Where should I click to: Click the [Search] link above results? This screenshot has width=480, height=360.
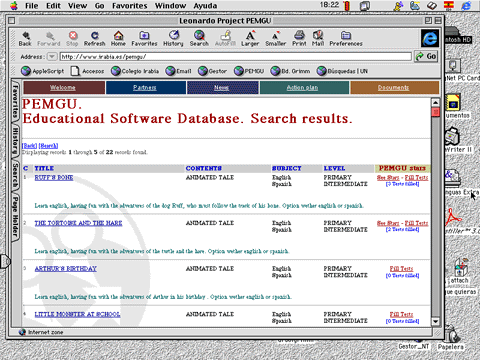pyautogui.click(x=48, y=146)
